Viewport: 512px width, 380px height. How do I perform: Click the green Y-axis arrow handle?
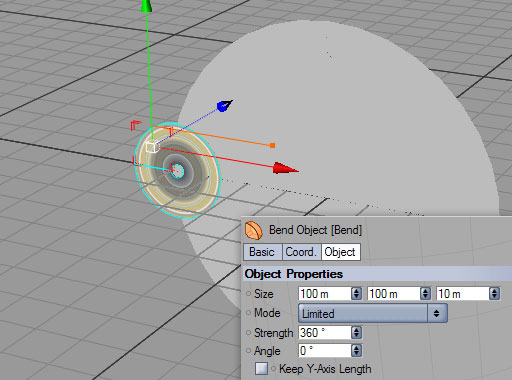pos(146,6)
